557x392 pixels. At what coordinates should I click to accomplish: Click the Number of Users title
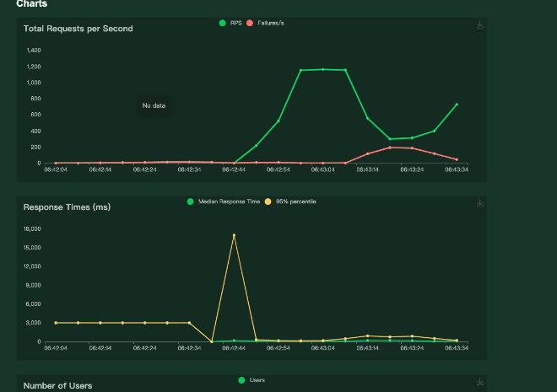click(57, 385)
